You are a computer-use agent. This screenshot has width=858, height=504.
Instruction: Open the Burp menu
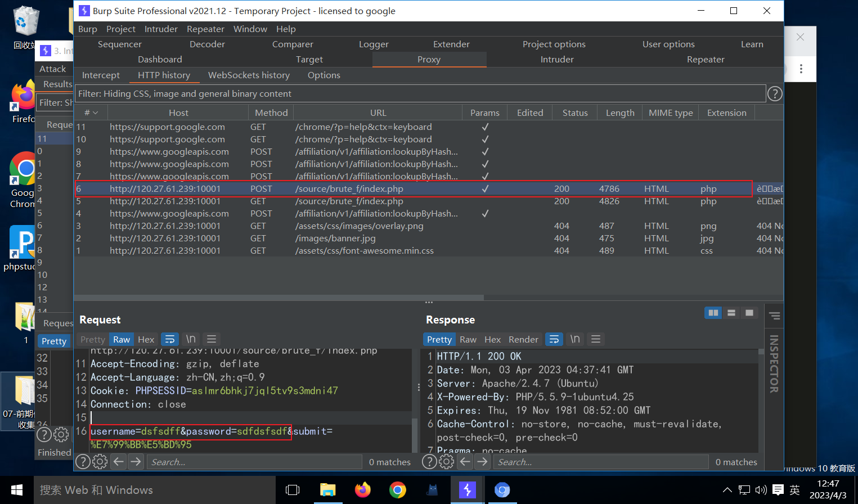(88, 29)
